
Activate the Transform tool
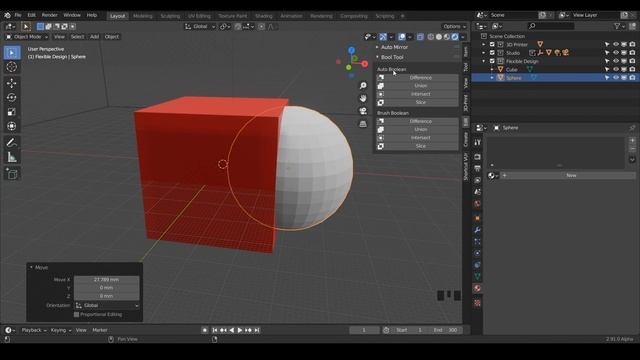tap(11, 126)
